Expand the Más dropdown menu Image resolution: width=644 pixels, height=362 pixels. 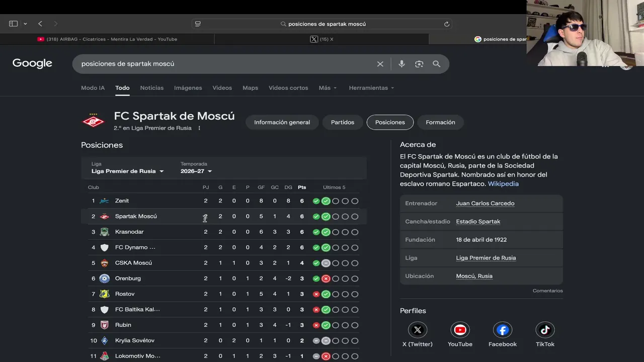click(x=328, y=88)
